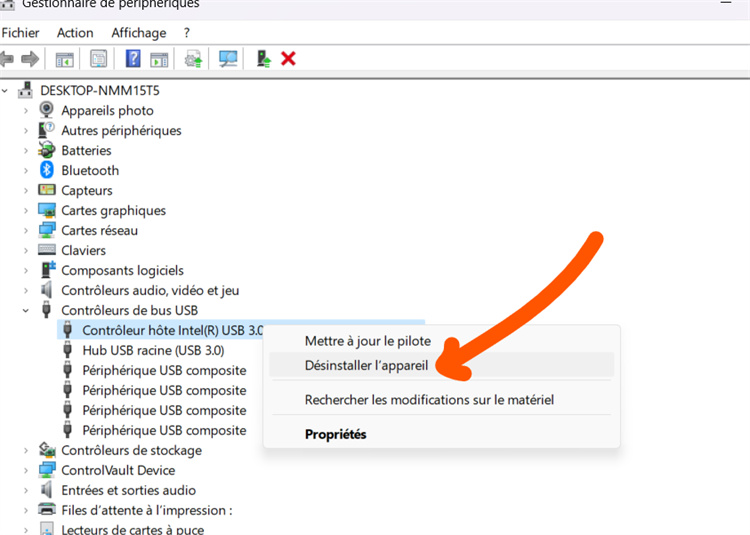Select the ControlVault Device label

[118, 470]
